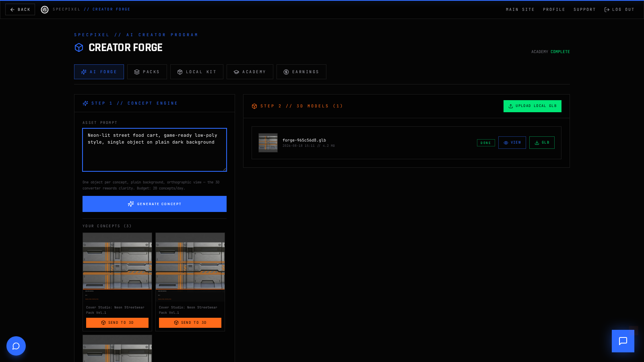The height and width of the screenshot is (362, 644).
Task: Open the square message widget icon
Action: click(623, 341)
